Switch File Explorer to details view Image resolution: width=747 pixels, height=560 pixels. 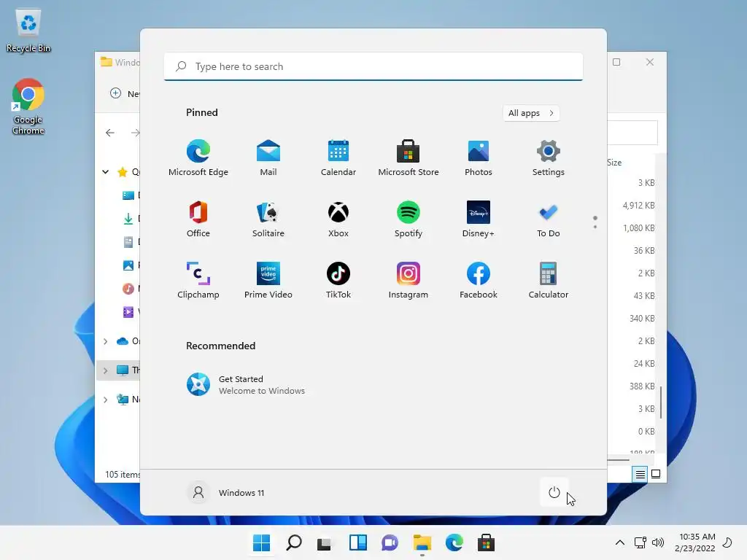(x=640, y=474)
